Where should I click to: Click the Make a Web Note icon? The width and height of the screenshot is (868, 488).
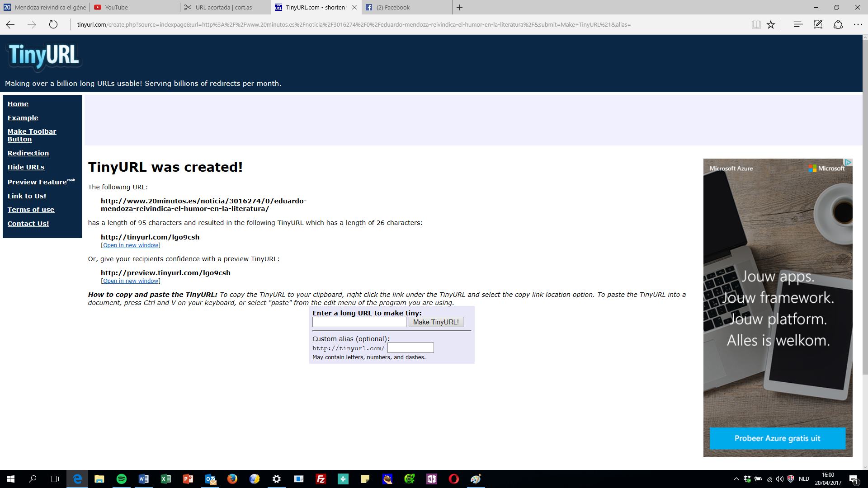coord(818,25)
